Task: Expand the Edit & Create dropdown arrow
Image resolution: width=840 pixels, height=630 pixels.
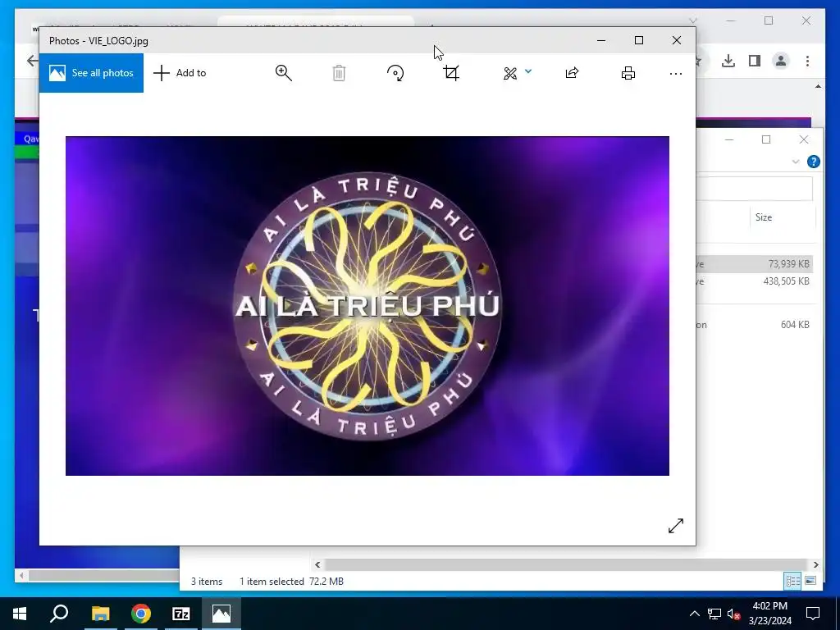Action: coord(528,71)
